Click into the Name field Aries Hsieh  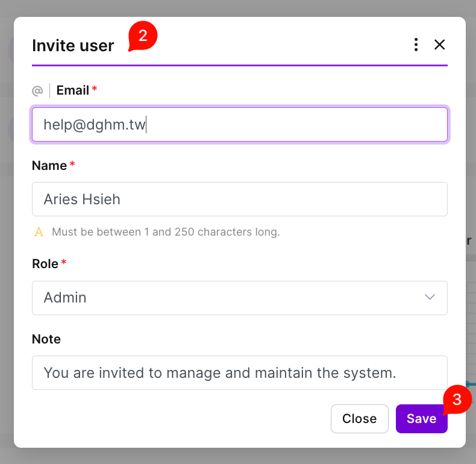[239, 199]
